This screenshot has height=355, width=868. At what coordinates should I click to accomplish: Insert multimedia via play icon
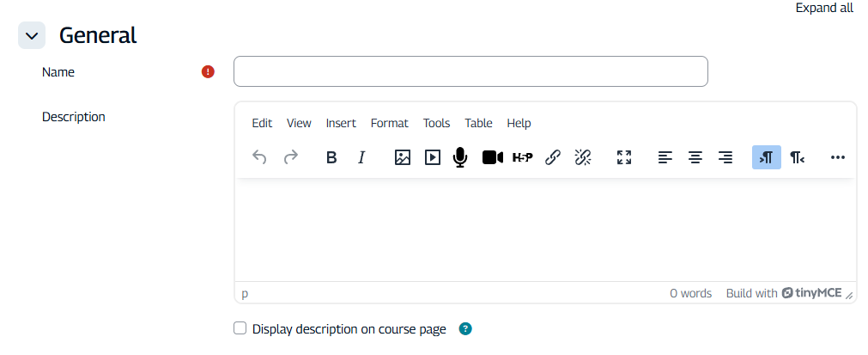[432, 157]
